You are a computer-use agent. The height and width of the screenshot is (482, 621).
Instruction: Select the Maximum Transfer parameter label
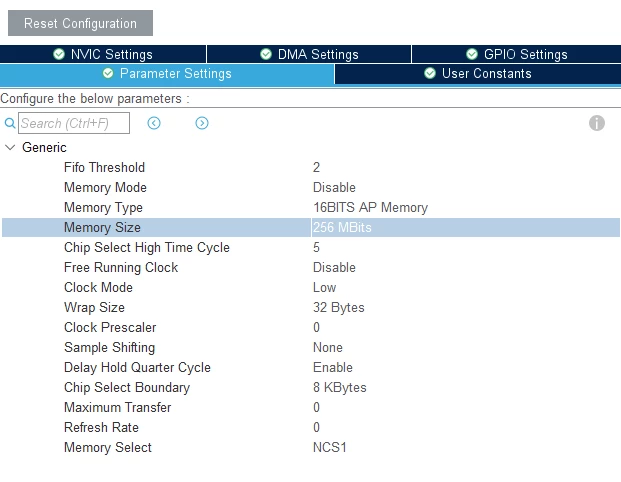tap(118, 408)
